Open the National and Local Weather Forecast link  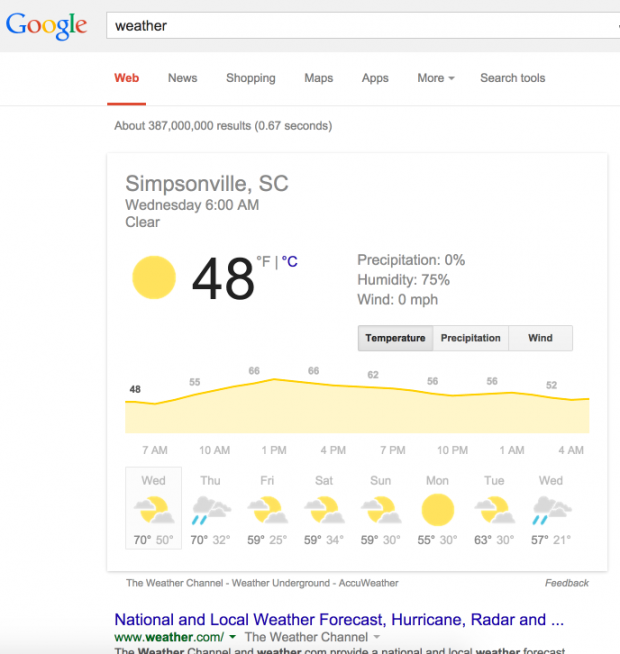[x=339, y=619]
